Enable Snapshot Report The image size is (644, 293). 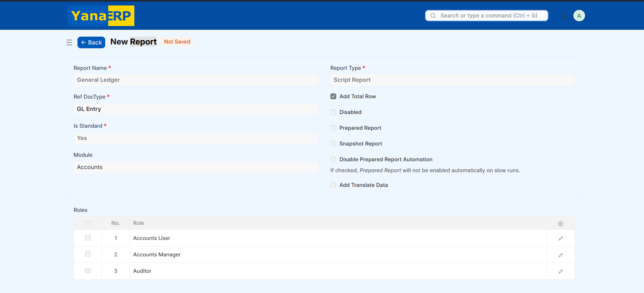click(x=333, y=144)
